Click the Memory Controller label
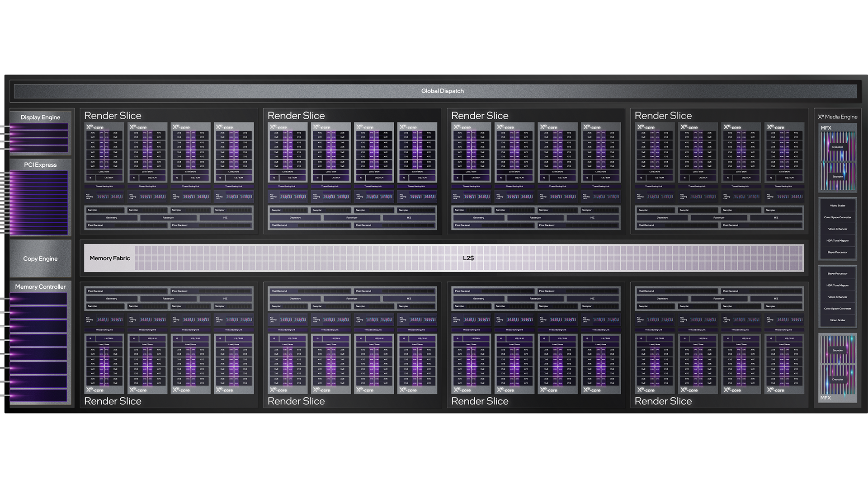This screenshot has height=488, width=868. coord(40,286)
